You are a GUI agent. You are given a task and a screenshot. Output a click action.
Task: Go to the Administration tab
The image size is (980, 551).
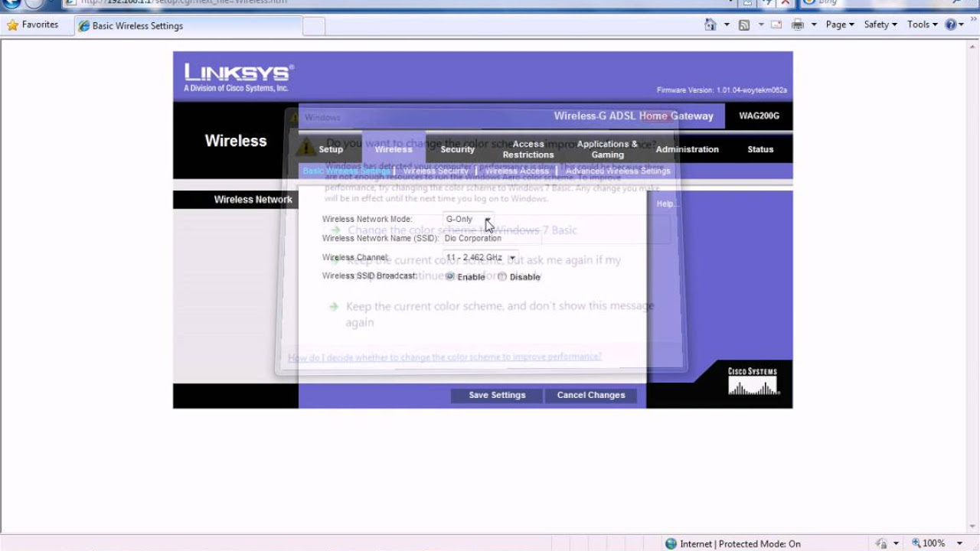pyautogui.click(x=688, y=149)
